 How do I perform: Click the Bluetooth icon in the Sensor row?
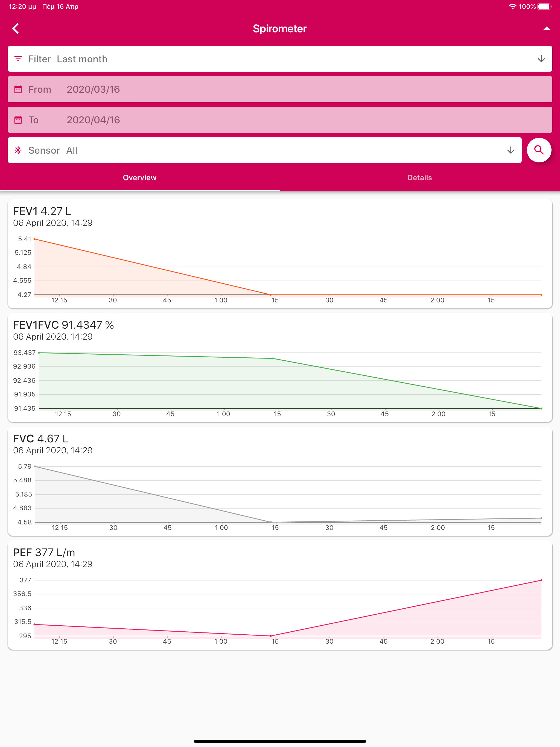point(18,150)
